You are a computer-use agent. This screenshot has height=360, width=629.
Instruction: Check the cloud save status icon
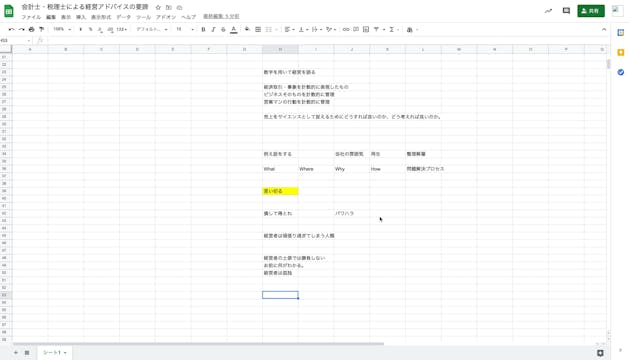179,7
